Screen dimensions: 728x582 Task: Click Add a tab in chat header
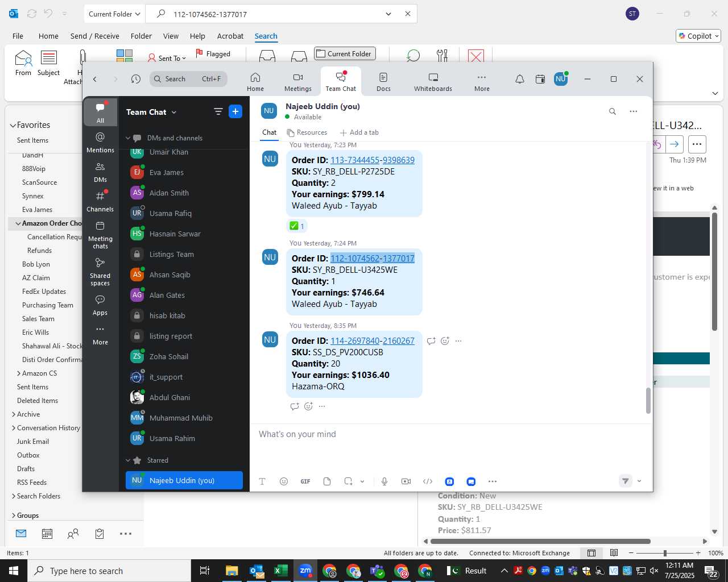(359, 132)
